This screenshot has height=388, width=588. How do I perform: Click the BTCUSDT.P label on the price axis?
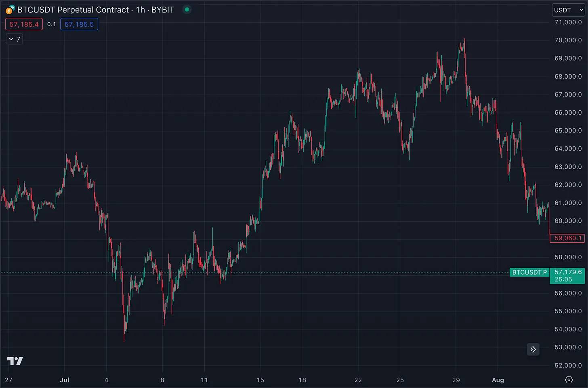(529, 272)
